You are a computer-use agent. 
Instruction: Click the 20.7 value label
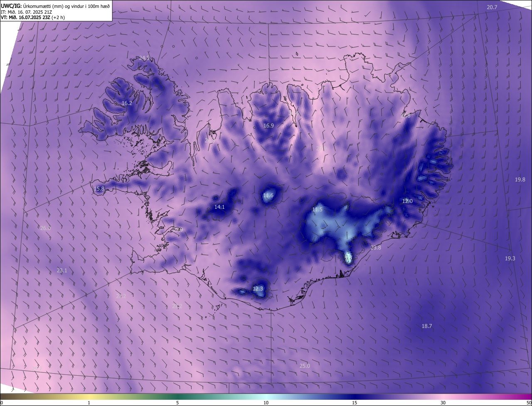pyautogui.click(x=492, y=7)
